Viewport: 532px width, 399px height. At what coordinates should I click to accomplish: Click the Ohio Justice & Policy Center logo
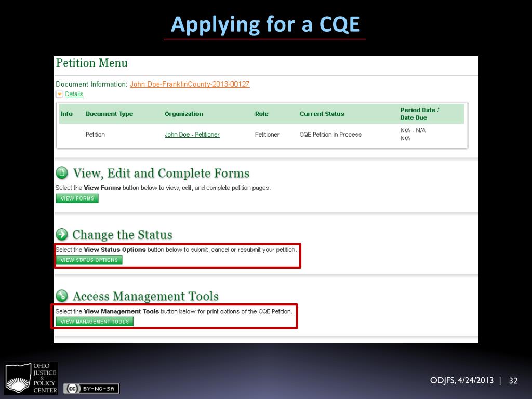click(x=31, y=378)
